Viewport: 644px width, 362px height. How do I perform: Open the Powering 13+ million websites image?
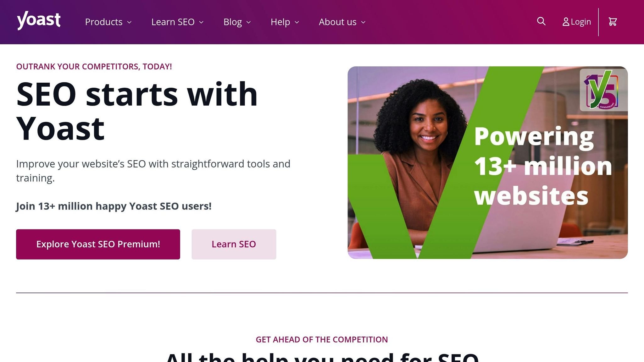pos(487,162)
